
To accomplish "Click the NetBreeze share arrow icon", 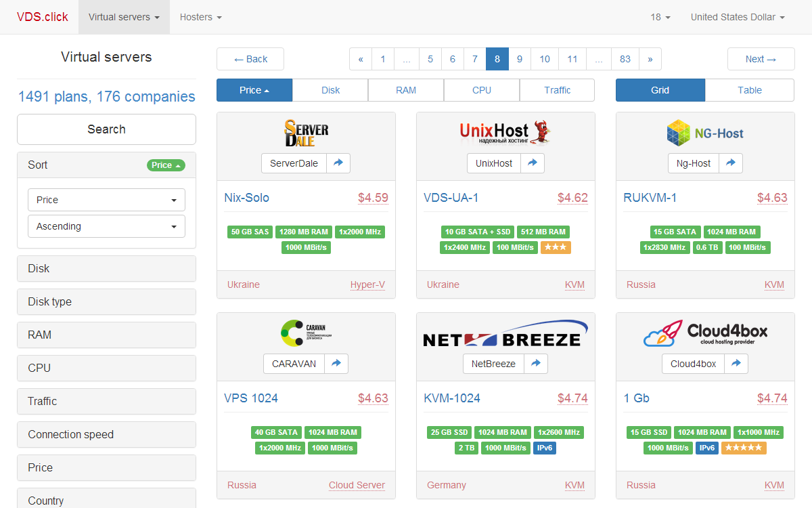I will click(x=536, y=364).
